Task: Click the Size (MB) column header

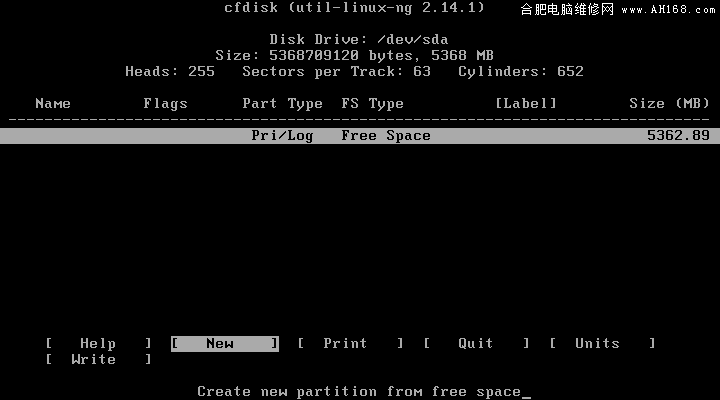Action: (x=669, y=103)
